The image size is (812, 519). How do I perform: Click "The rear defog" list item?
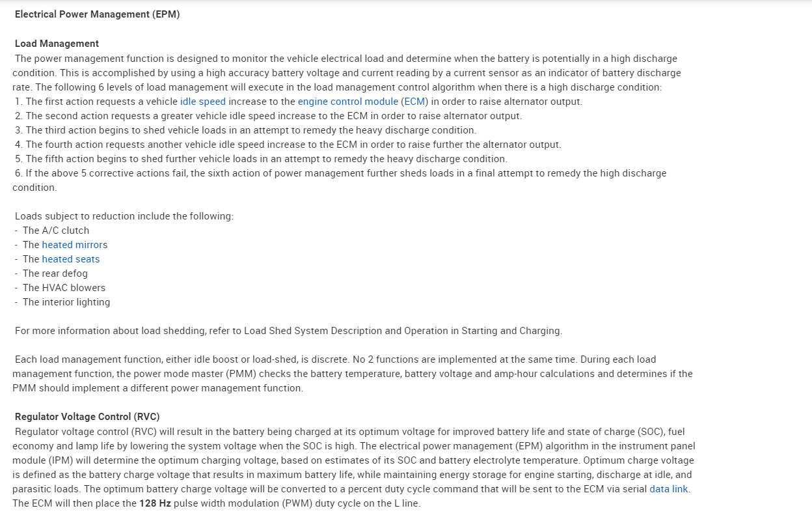[55, 274]
